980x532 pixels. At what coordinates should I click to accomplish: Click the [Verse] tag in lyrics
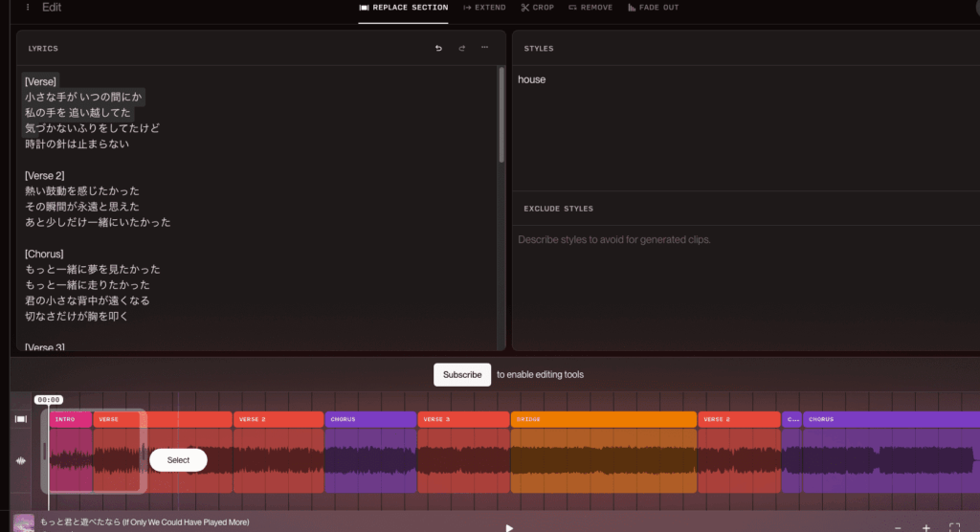(x=40, y=81)
